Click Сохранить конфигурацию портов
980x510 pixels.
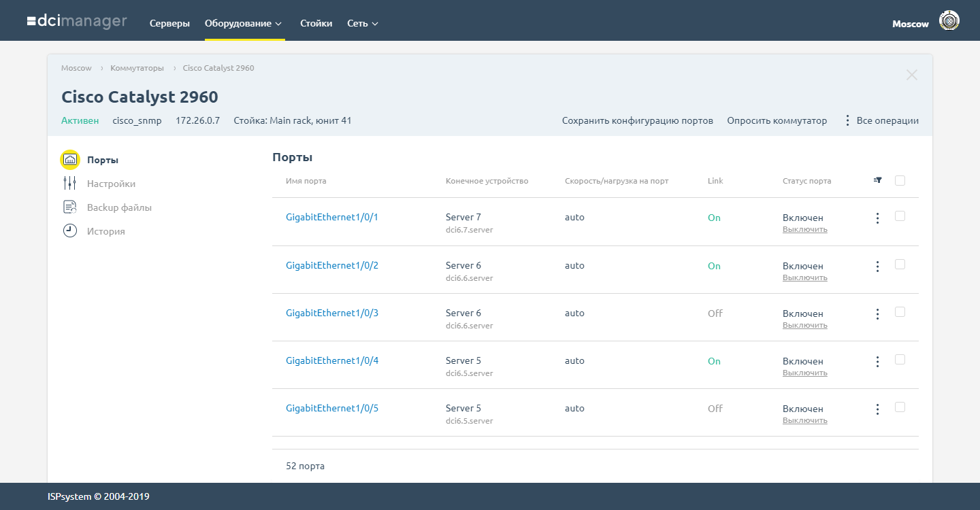638,120
